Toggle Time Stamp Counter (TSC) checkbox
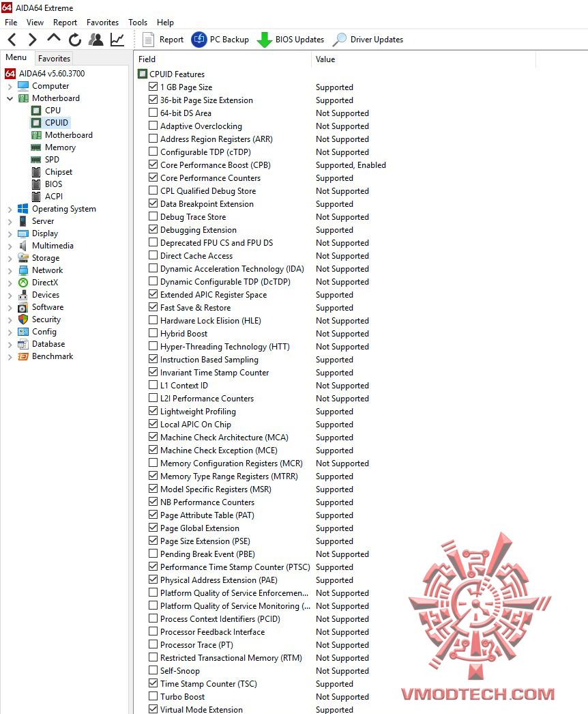 click(153, 683)
